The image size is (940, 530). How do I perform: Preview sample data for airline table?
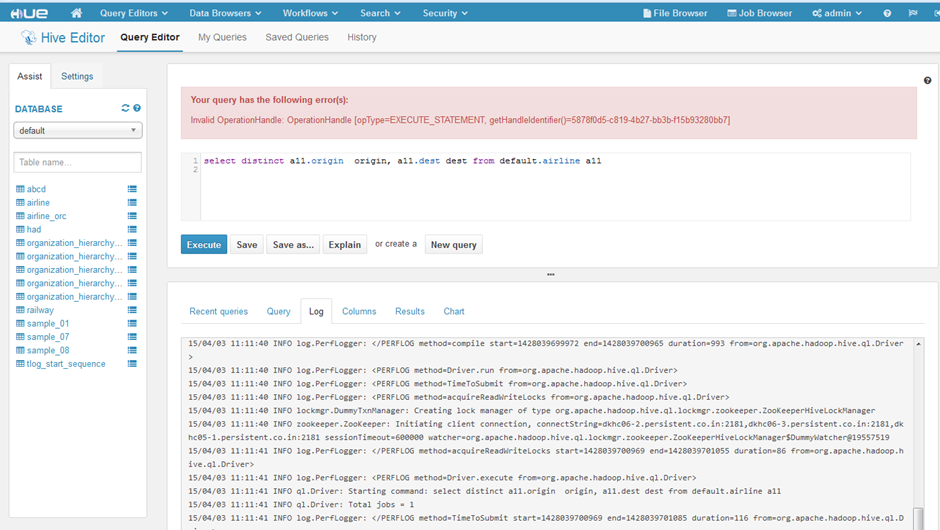pos(132,203)
